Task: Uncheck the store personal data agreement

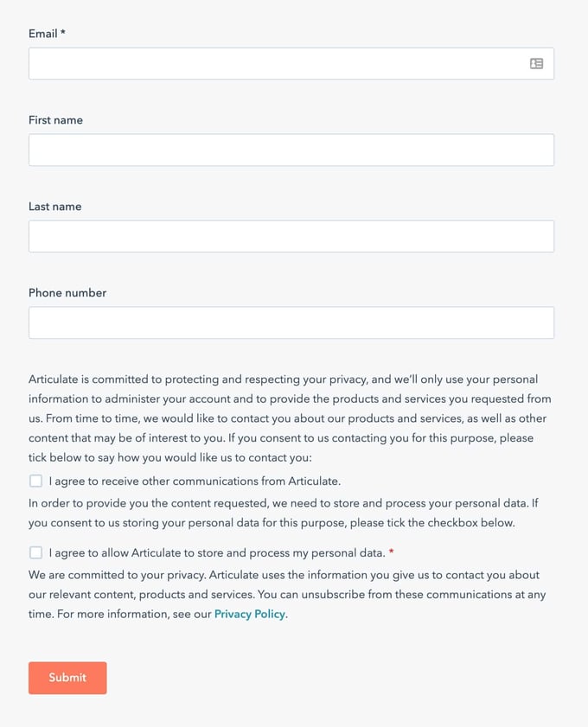Action: point(35,552)
